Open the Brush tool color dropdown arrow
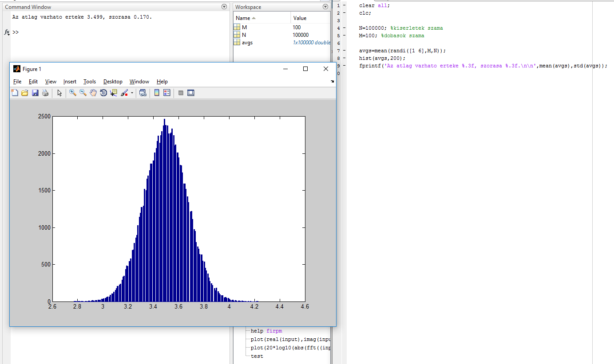This screenshot has height=364, width=614. [x=132, y=93]
